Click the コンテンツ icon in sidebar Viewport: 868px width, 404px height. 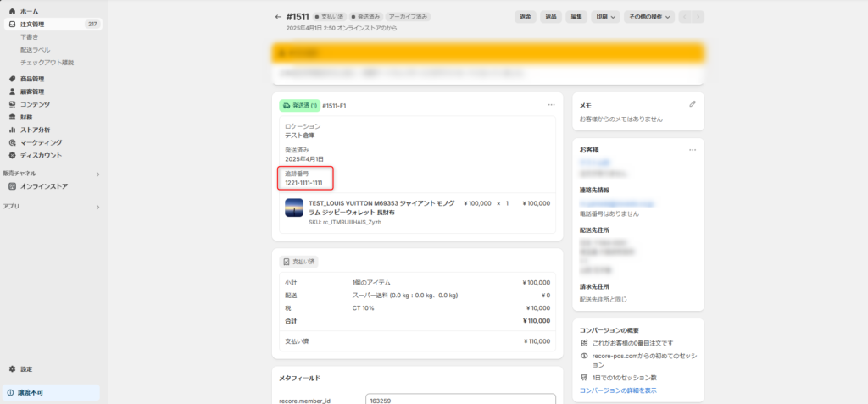pyautogui.click(x=12, y=104)
